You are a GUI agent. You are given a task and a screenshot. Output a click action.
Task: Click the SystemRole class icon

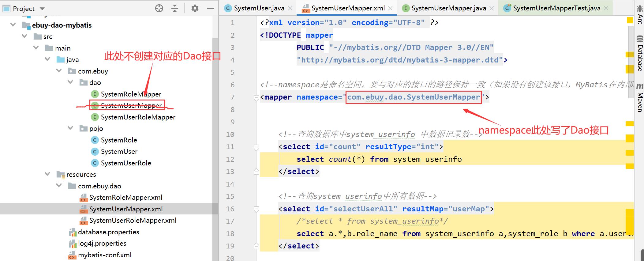(95, 140)
